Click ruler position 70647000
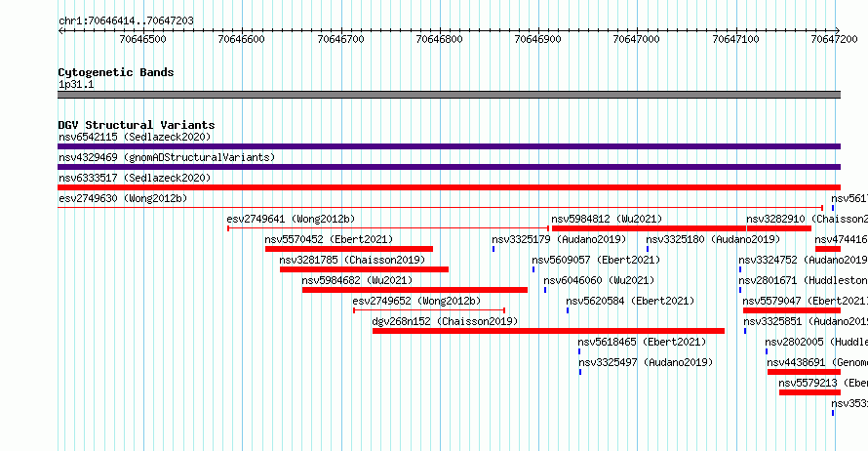The image size is (868, 451). click(637, 39)
